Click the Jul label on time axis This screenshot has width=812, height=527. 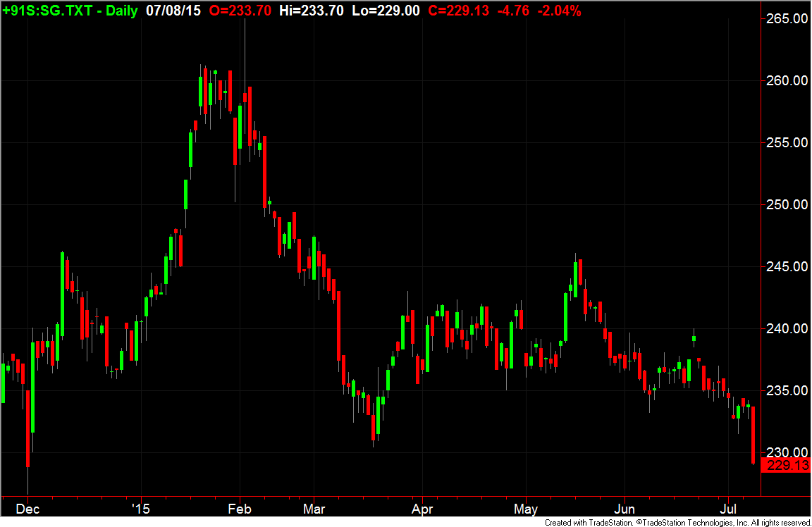tap(728, 509)
